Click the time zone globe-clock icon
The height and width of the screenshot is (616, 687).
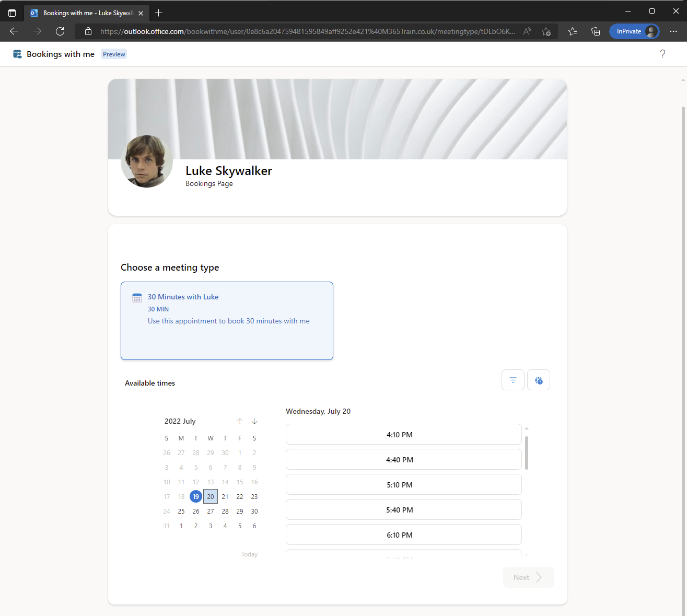[x=538, y=380]
